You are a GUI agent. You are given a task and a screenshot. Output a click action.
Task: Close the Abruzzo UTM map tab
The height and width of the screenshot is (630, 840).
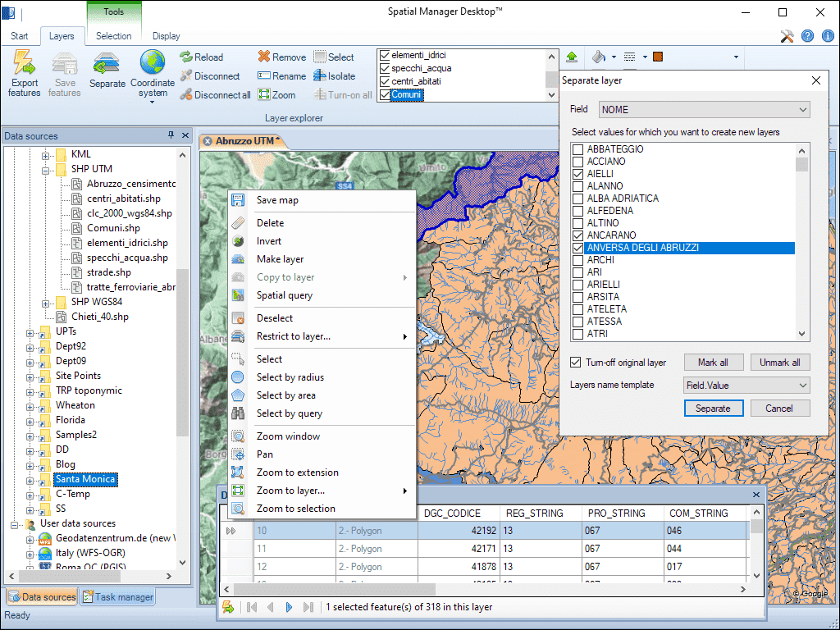pos(208,141)
